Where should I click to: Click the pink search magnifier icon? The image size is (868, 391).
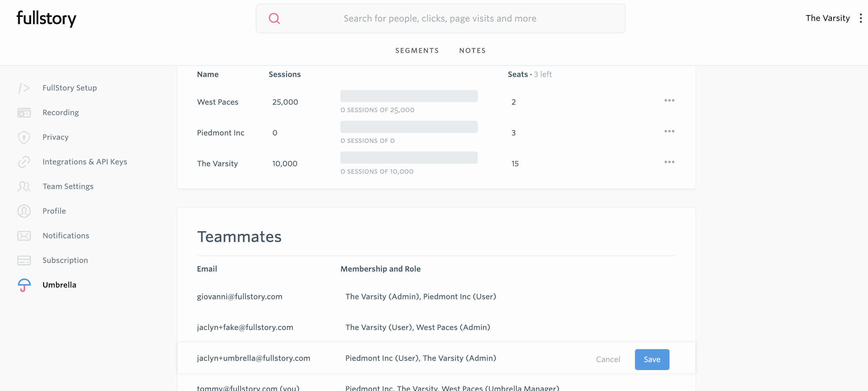(274, 18)
